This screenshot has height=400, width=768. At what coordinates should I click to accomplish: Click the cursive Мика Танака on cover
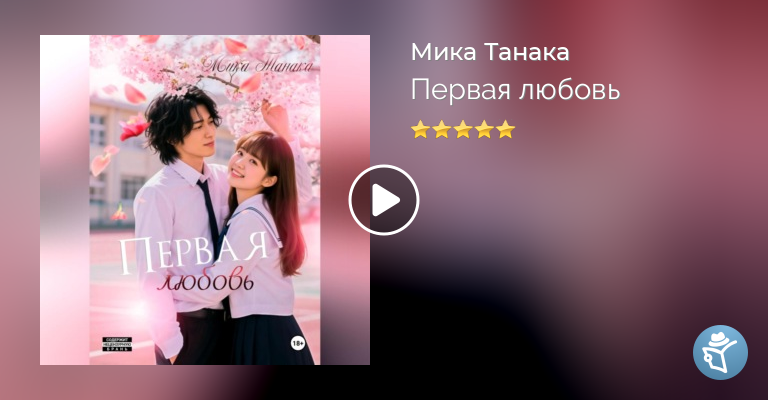(258, 65)
